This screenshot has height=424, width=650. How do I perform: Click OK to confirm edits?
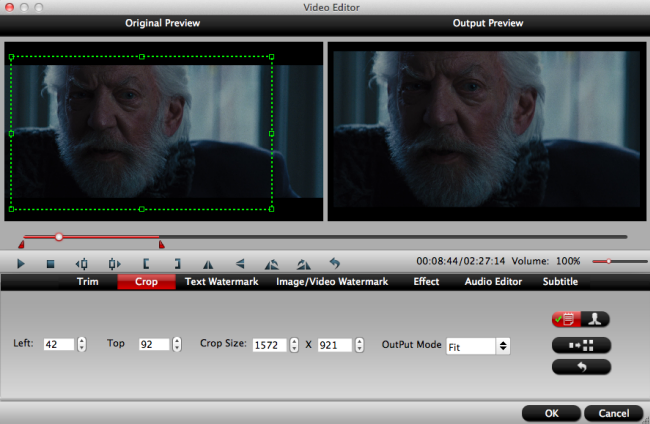(551, 413)
